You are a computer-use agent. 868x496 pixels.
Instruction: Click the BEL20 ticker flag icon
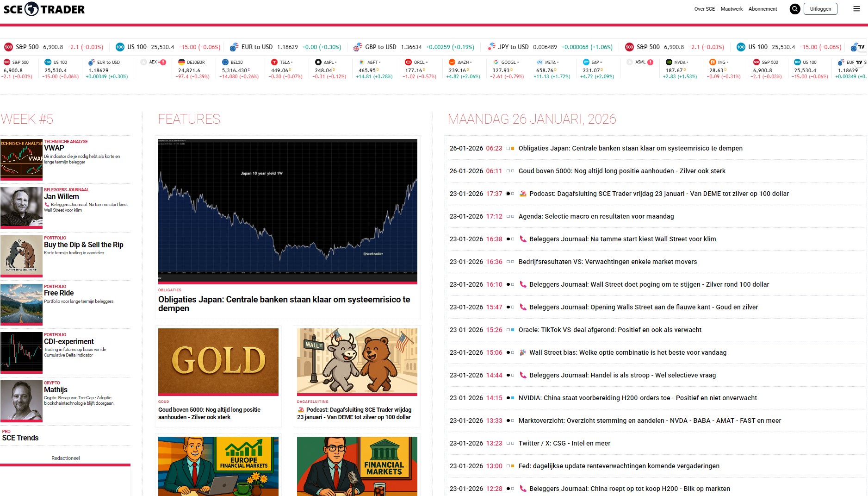[225, 62]
